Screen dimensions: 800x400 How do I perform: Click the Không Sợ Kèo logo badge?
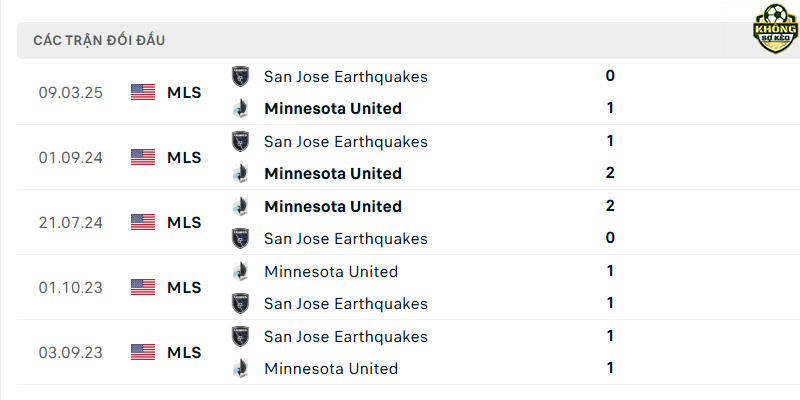click(x=776, y=29)
